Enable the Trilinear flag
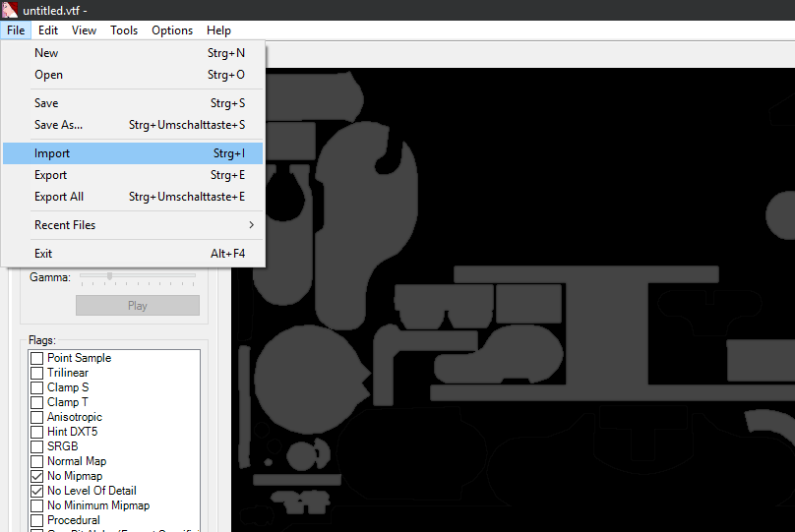The height and width of the screenshot is (532, 795). (x=36, y=373)
